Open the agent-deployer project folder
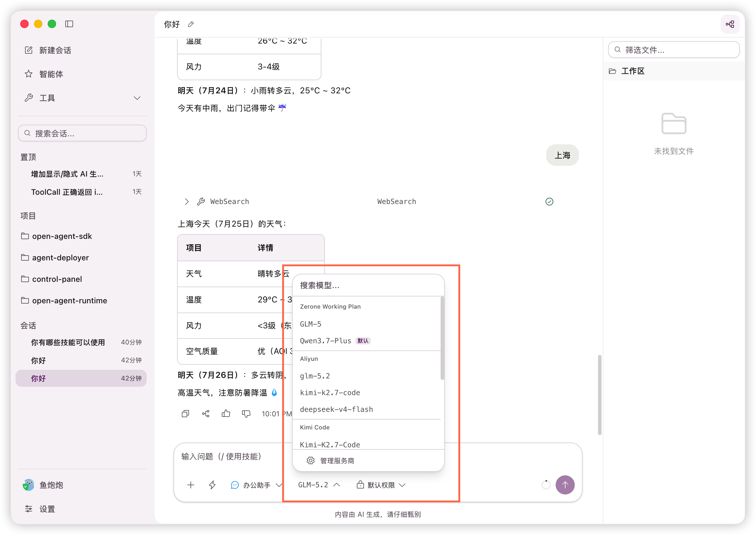756x535 pixels. tap(55, 258)
